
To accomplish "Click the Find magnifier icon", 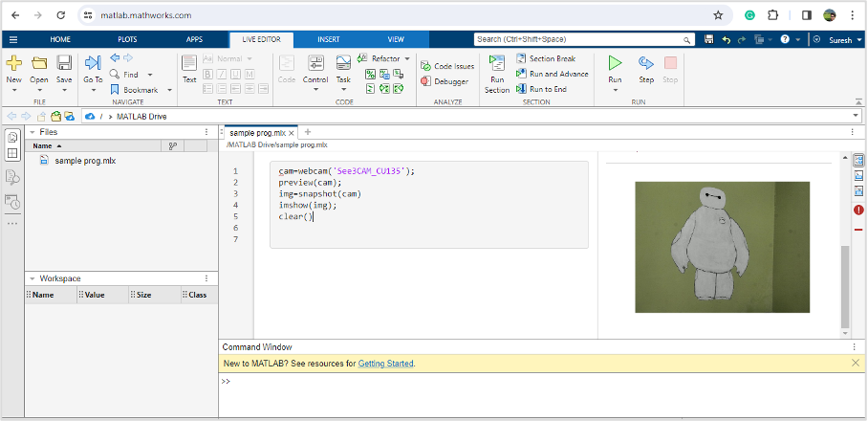I will [x=115, y=74].
